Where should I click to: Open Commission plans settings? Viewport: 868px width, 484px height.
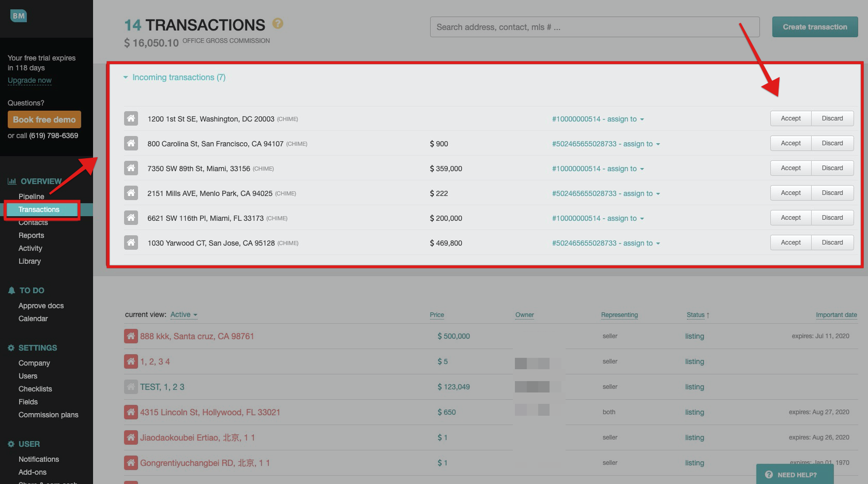click(x=49, y=415)
